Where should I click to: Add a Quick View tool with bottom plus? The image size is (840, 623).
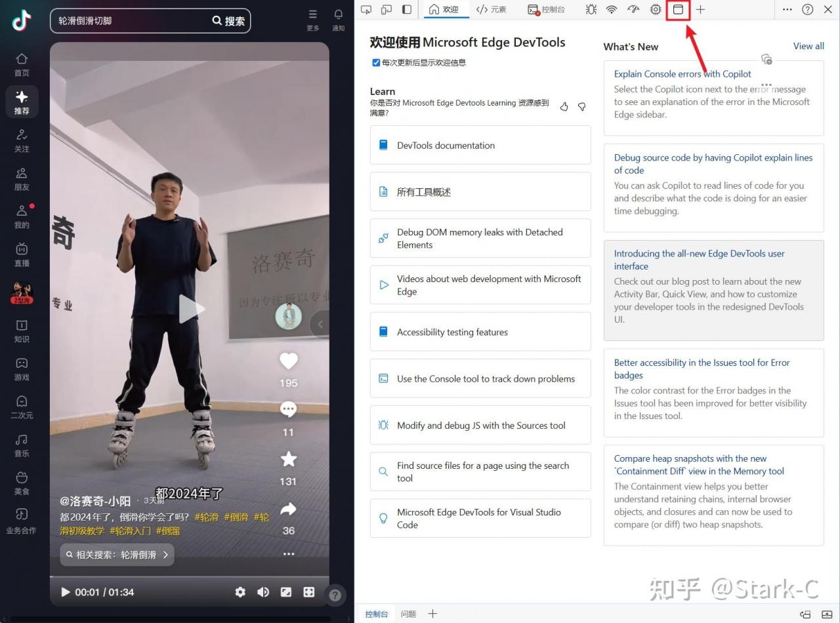click(432, 614)
